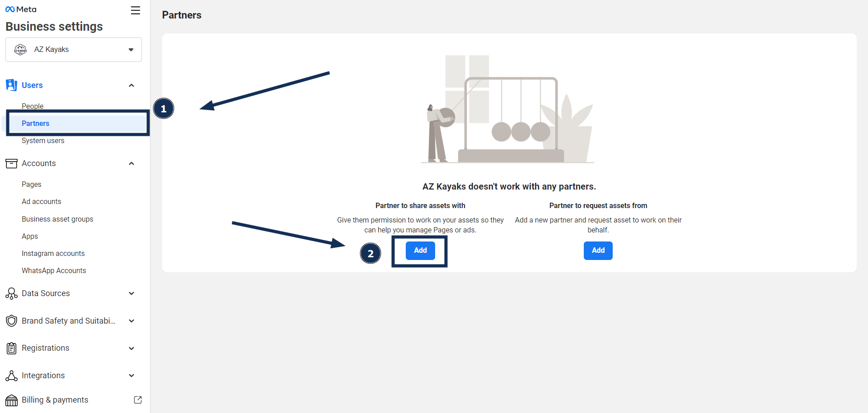Collapse the Users section chevron
This screenshot has width=868, height=413.
(131, 85)
